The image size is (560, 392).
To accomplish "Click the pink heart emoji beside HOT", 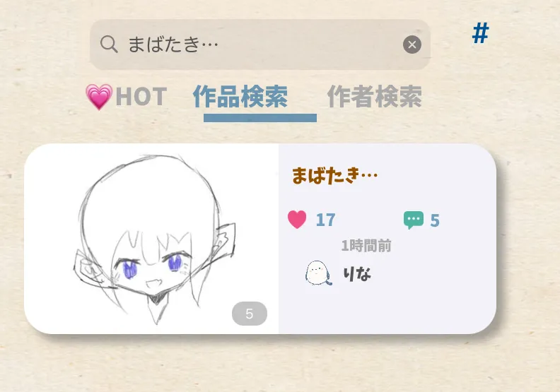I will point(99,96).
